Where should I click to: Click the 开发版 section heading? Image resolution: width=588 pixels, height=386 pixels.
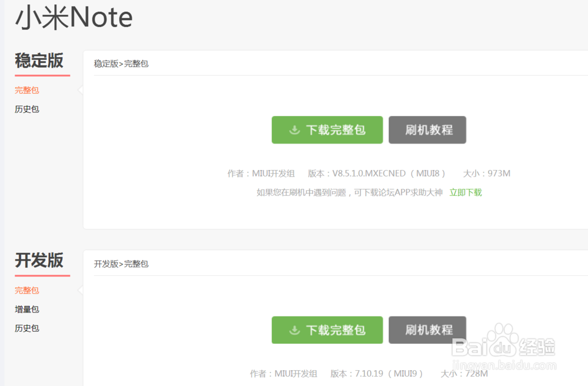[x=39, y=261]
